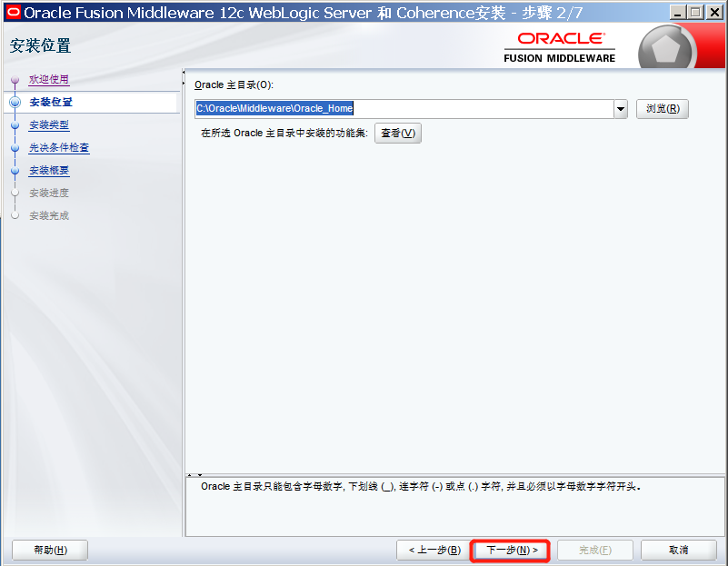Click the 安装类型 step bullet icon
Viewport: 728px width, 566px height.
click(x=15, y=125)
